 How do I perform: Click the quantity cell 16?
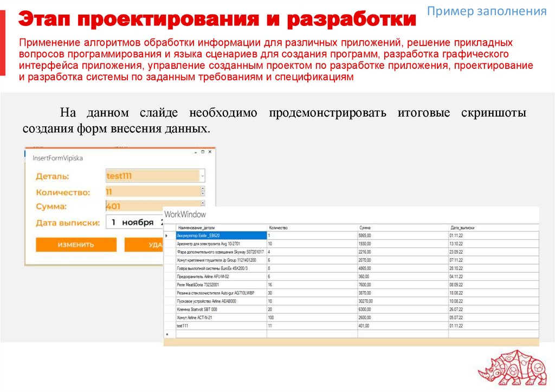coord(312,285)
